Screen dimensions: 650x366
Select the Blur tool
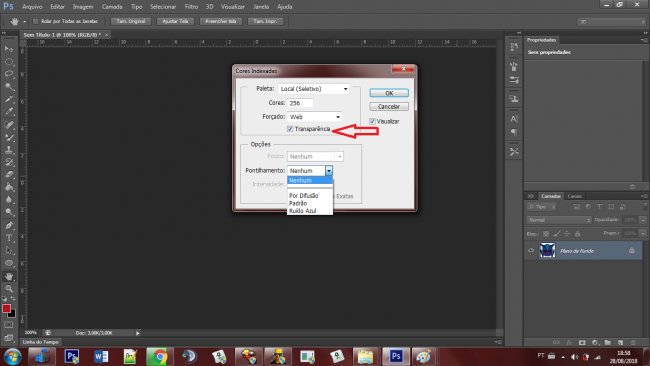tap(9, 200)
